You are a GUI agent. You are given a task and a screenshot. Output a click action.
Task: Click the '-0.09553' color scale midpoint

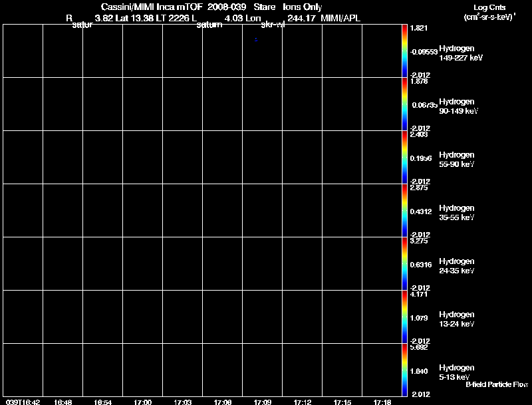tap(424, 52)
